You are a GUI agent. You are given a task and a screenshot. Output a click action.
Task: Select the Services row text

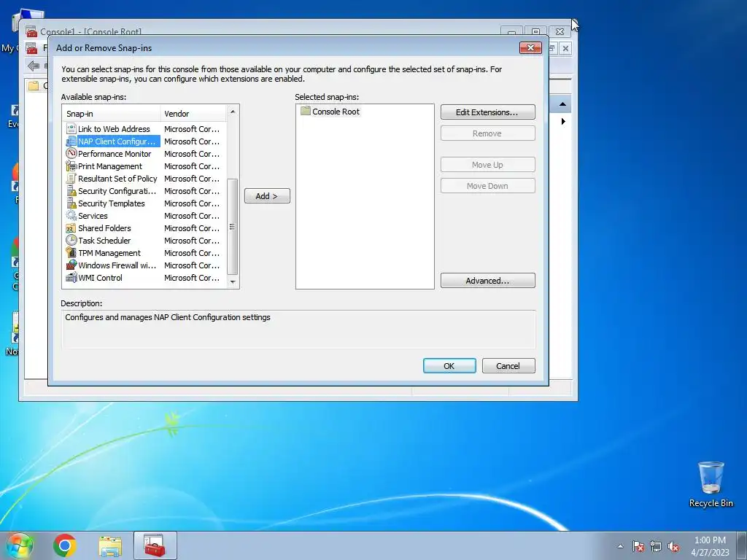point(93,216)
